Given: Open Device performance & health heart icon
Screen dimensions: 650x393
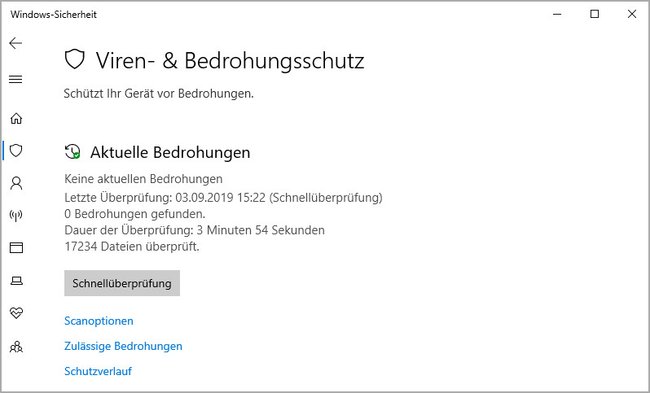Looking at the screenshot, I should pyautogui.click(x=16, y=313).
